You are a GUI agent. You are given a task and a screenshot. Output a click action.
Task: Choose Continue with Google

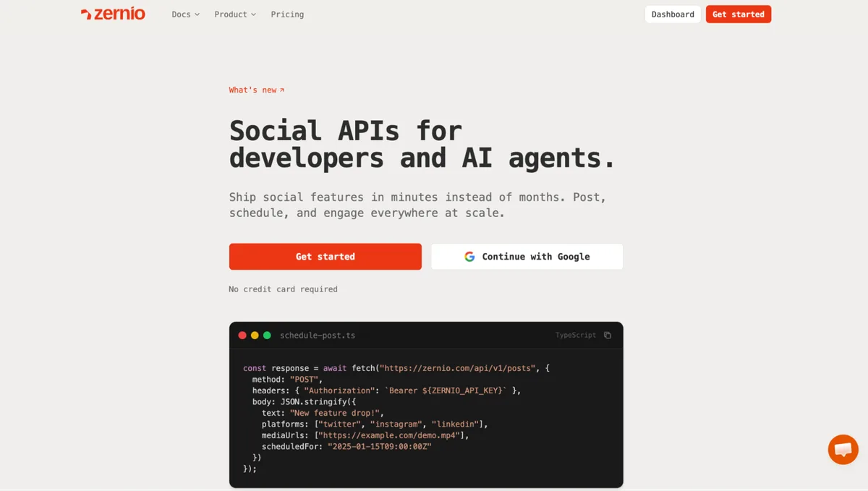point(527,257)
